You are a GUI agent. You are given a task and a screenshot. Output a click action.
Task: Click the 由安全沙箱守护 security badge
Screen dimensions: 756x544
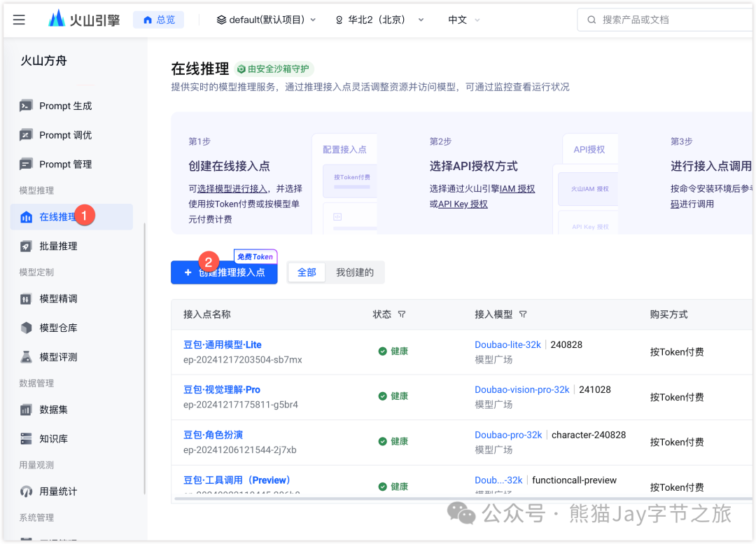point(274,69)
